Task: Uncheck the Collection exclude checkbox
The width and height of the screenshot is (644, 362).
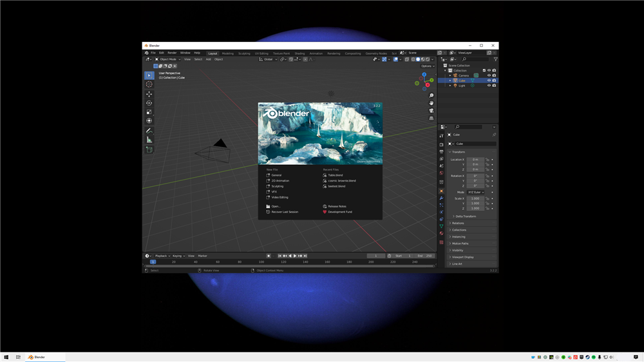Action: click(484, 70)
